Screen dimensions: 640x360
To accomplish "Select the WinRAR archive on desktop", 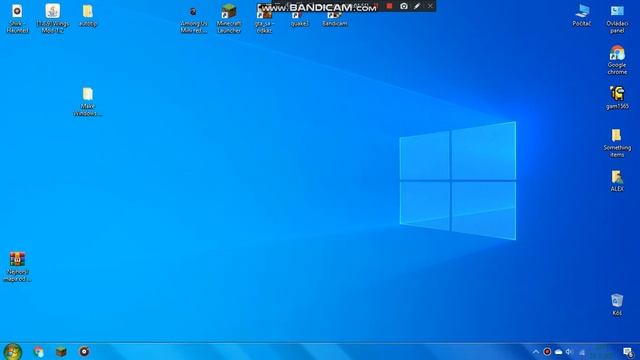I will tap(17, 267).
